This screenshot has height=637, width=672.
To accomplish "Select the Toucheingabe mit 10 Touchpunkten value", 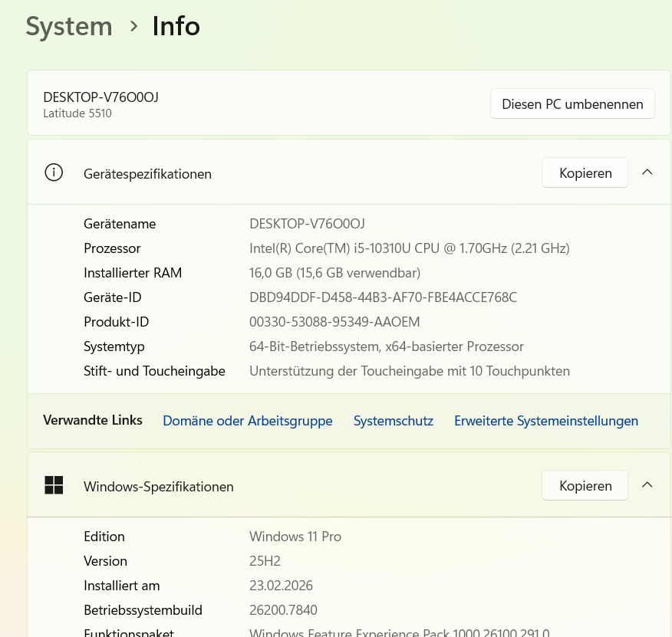I will pos(410,371).
